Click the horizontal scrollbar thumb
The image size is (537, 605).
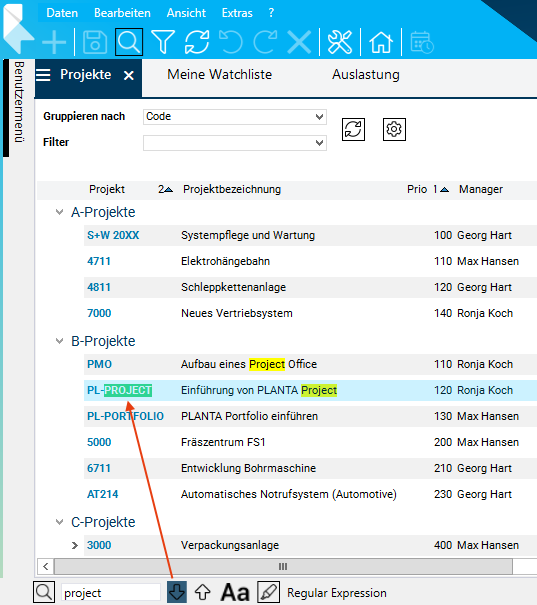point(283,566)
